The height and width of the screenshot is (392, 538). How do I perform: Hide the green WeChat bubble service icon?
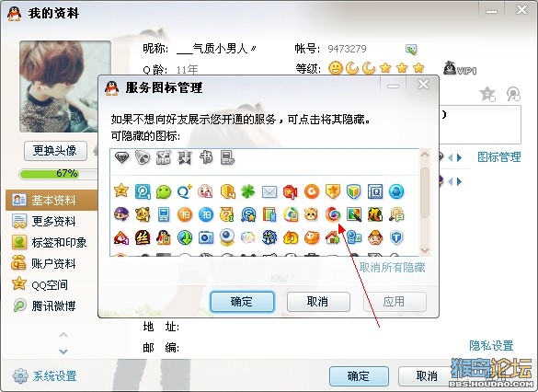pos(164,191)
